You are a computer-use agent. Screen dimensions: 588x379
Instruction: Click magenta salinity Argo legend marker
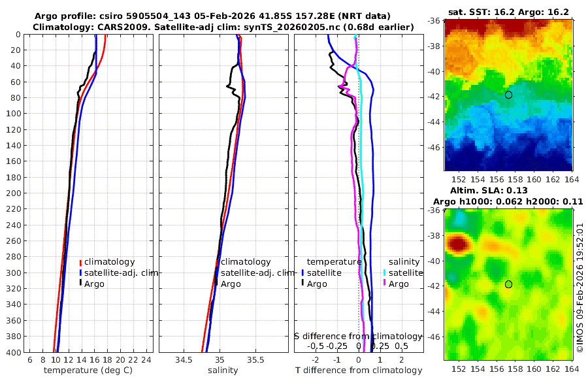click(384, 283)
